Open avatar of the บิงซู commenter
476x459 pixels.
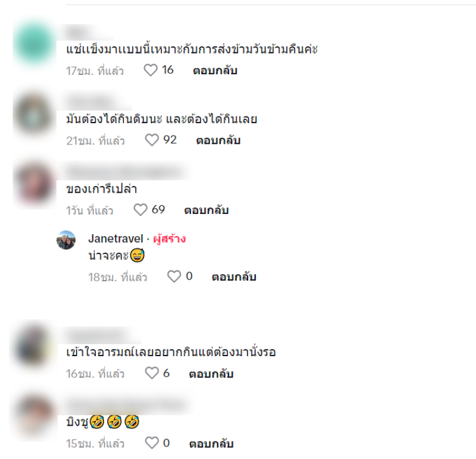pyautogui.click(x=35, y=416)
